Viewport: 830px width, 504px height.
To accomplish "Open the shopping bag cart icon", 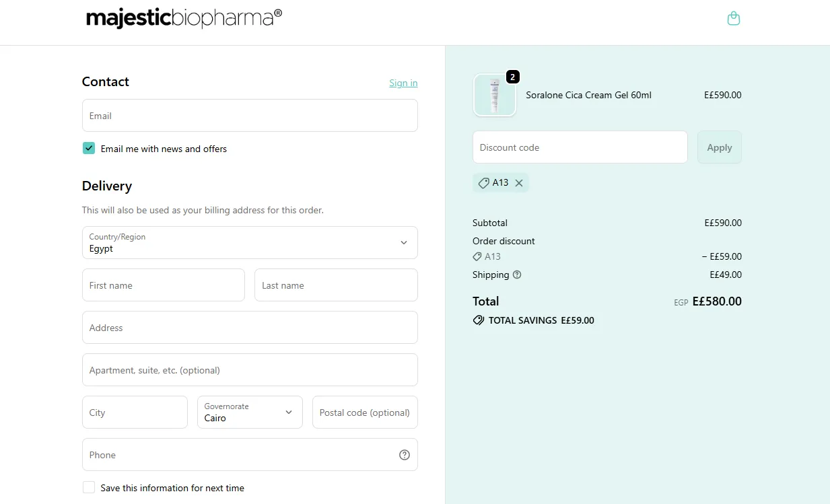I will [x=734, y=18].
